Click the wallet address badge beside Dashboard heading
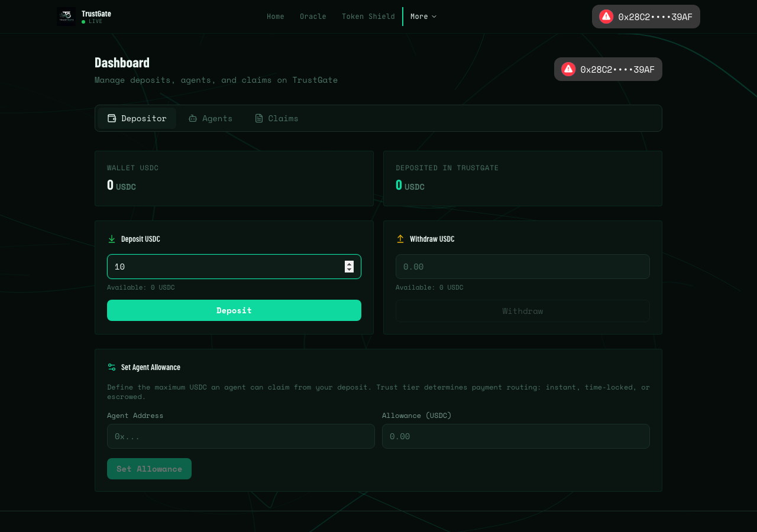The image size is (757, 532). point(608,69)
